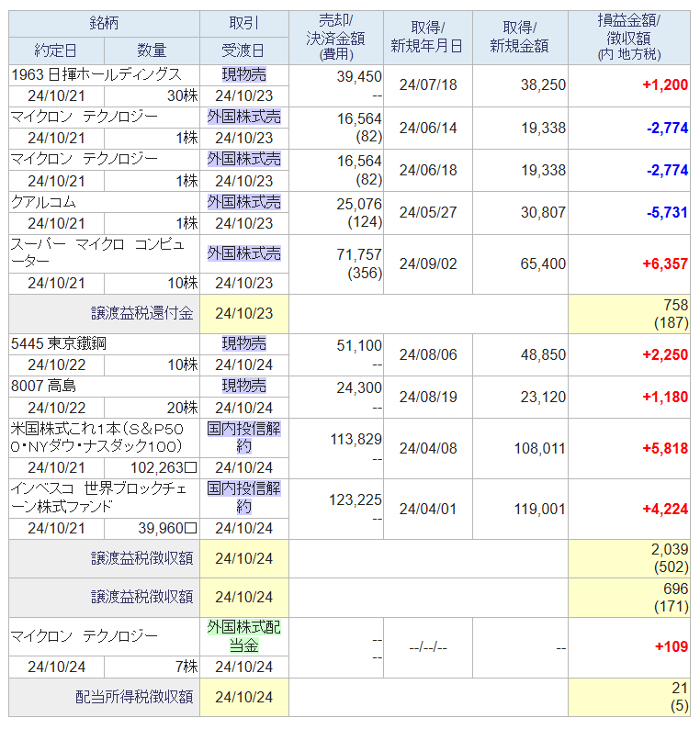Click the 38,250 acquisition amount
Screen dimensions: 700x729
coord(543,85)
